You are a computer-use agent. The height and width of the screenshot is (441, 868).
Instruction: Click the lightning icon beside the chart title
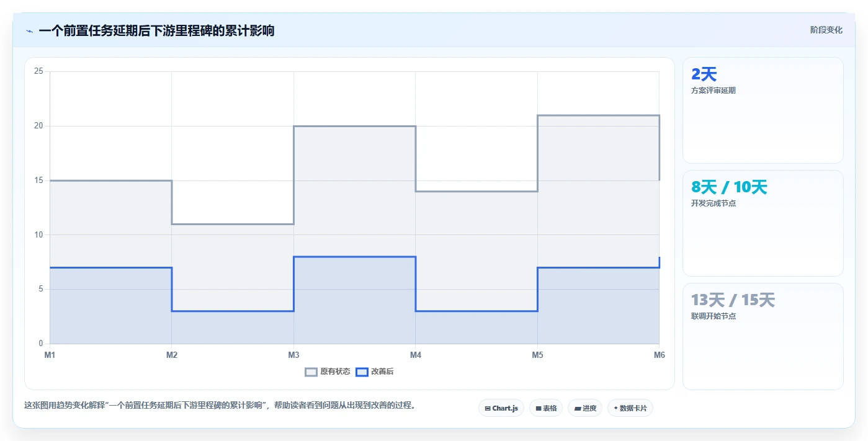click(x=29, y=31)
